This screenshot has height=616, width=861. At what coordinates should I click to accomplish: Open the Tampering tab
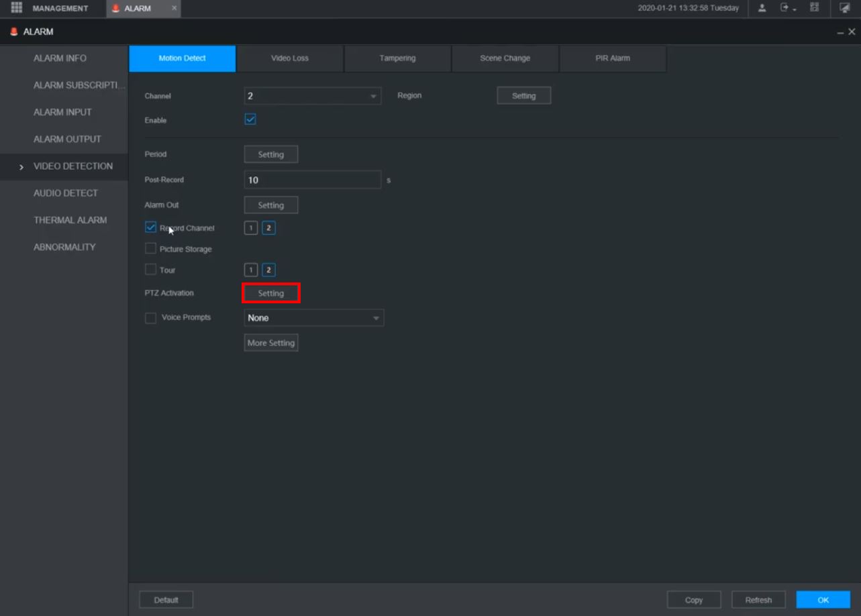397,58
